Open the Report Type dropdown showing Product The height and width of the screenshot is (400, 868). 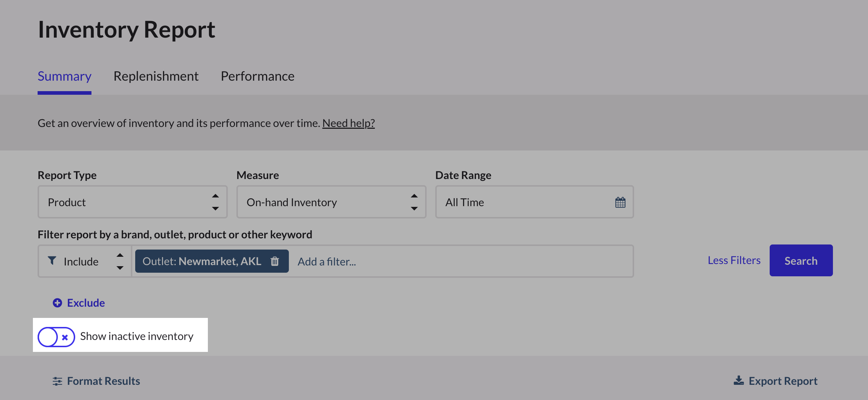pos(132,202)
